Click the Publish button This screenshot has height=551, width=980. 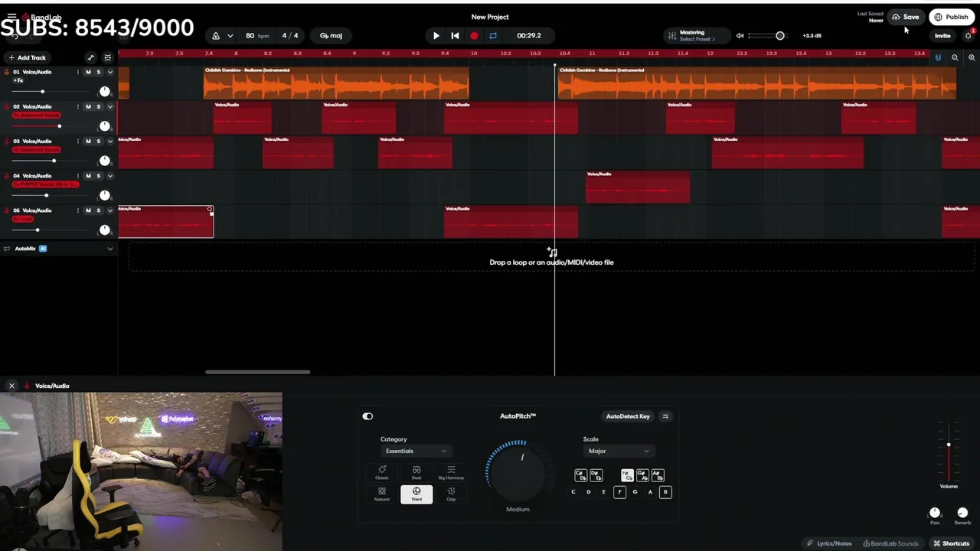[x=950, y=17]
